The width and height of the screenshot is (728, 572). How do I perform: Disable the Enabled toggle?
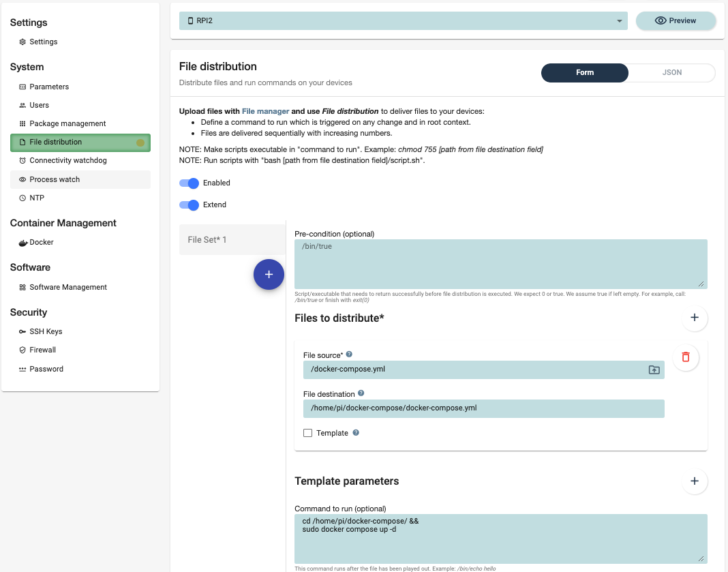tap(189, 183)
